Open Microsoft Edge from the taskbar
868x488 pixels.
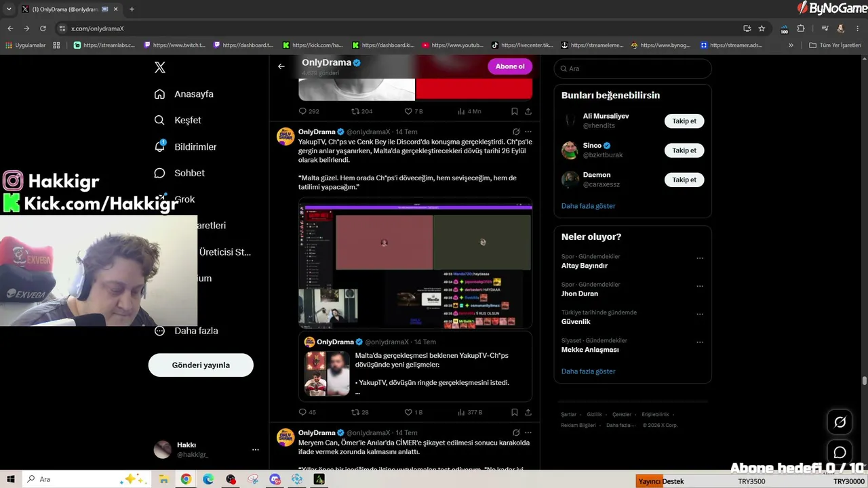coord(208,479)
